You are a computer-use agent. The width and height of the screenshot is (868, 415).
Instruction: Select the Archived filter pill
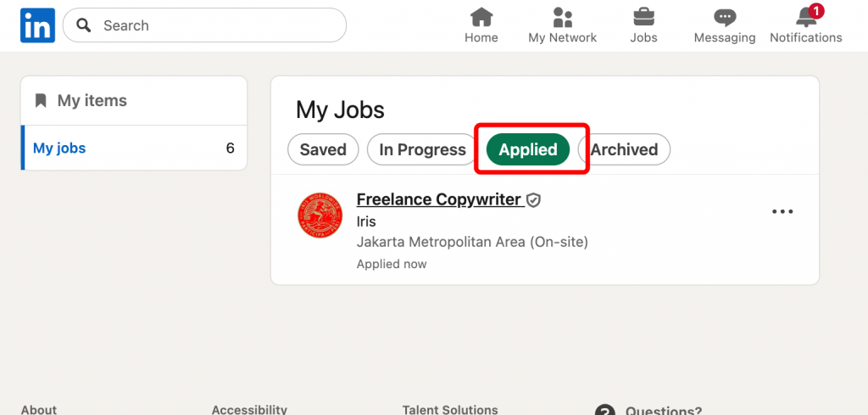pos(625,149)
